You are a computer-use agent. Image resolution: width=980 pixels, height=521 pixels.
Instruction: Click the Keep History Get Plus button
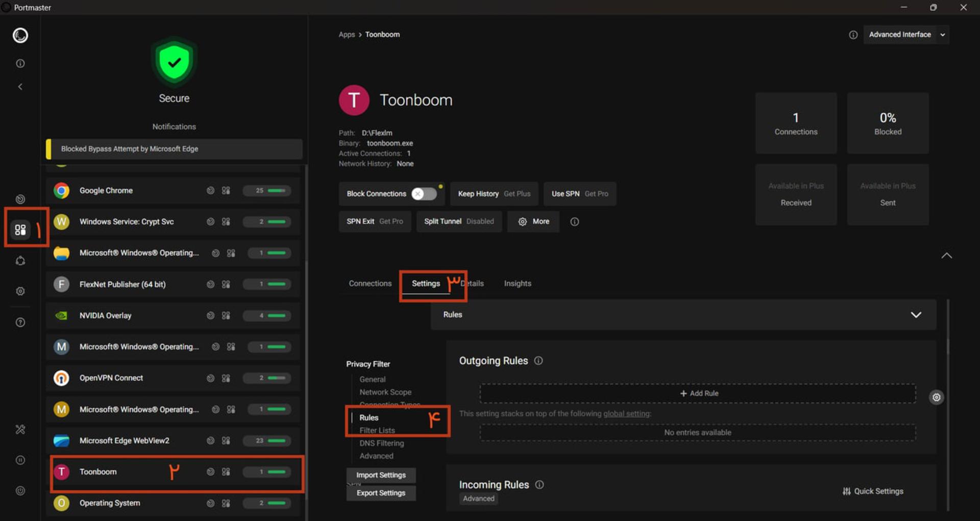(x=494, y=194)
